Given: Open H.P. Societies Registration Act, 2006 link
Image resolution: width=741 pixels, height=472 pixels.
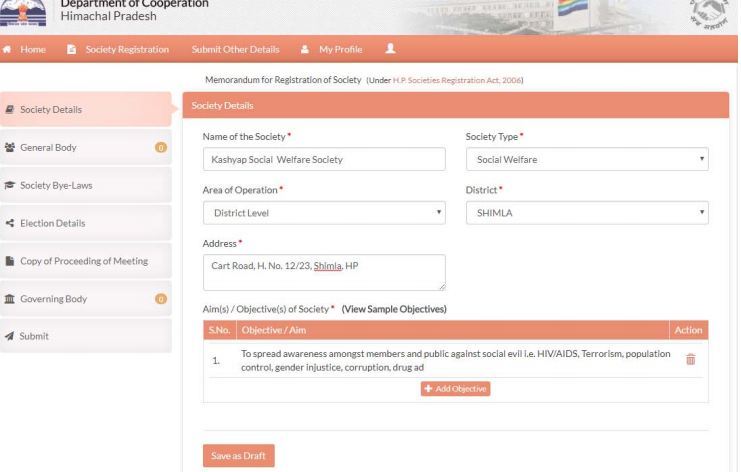Looking at the screenshot, I should (457, 80).
